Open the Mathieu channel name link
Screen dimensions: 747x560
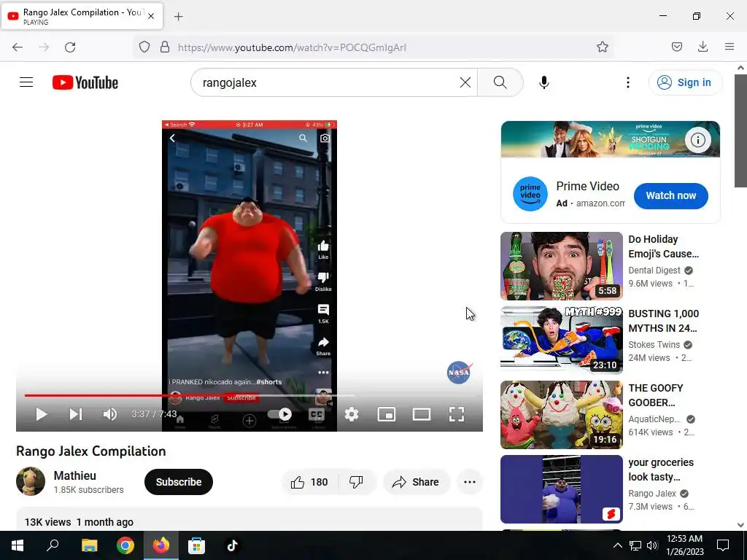click(x=75, y=475)
